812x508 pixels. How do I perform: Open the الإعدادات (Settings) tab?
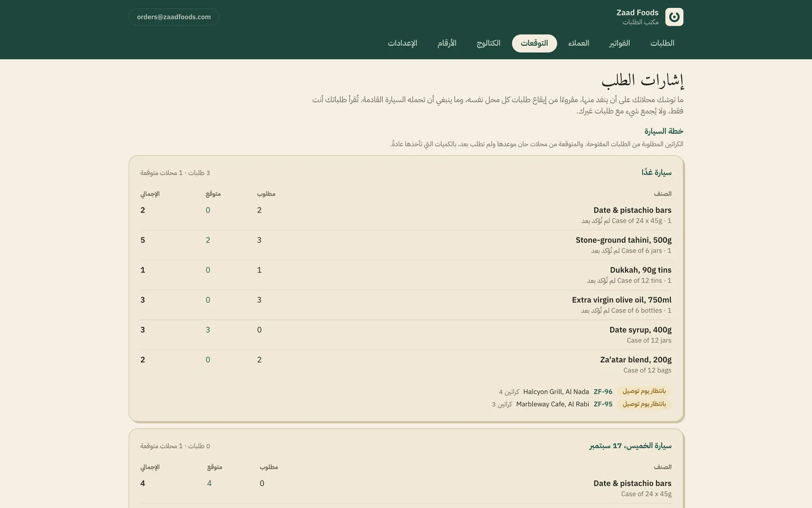coord(403,43)
